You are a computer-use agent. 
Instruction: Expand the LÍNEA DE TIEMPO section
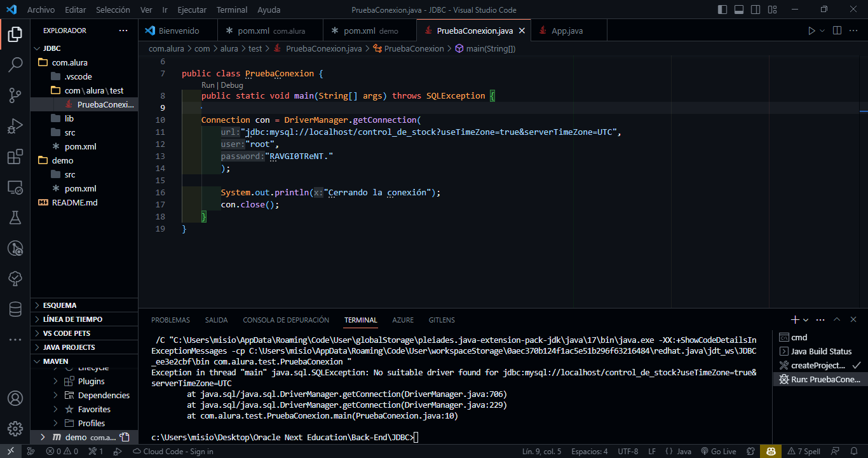(x=84, y=319)
